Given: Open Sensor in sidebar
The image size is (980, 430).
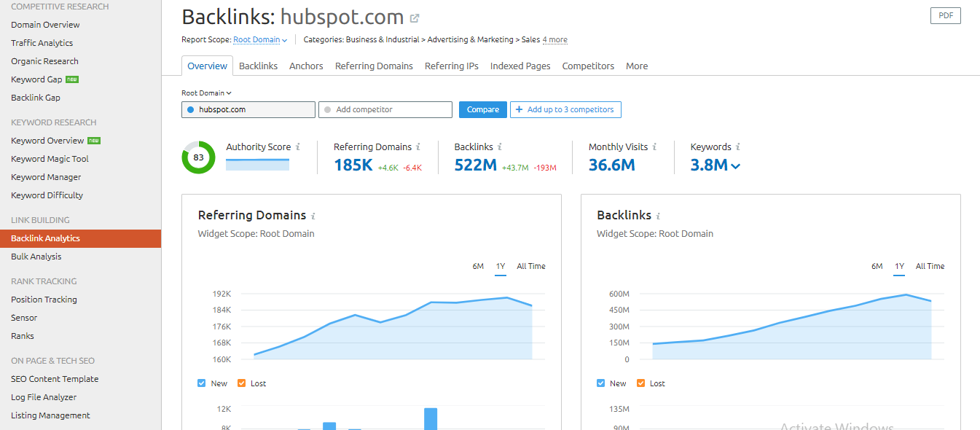Looking at the screenshot, I should pyautogui.click(x=24, y=318).
